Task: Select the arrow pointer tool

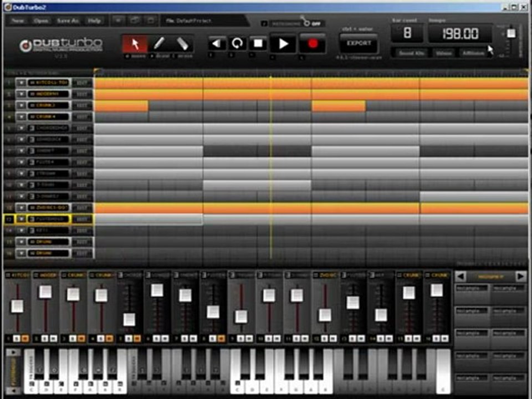Action: pos(135,44)
